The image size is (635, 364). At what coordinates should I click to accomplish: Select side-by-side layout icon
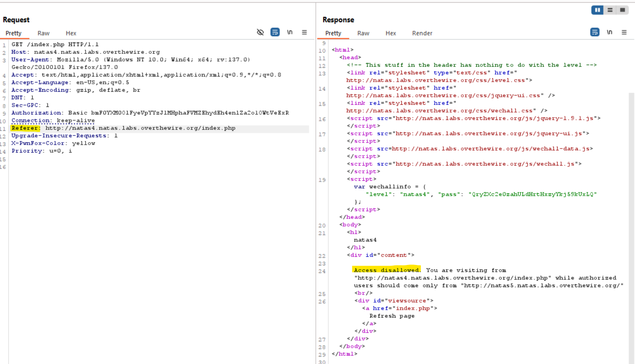[x=598, y=10]
